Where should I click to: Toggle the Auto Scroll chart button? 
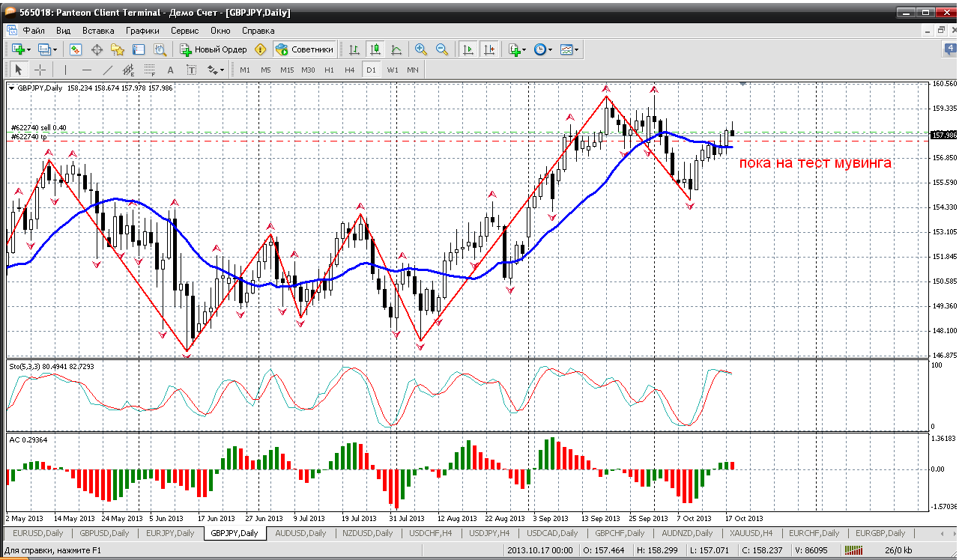click(x=468, y=49)
